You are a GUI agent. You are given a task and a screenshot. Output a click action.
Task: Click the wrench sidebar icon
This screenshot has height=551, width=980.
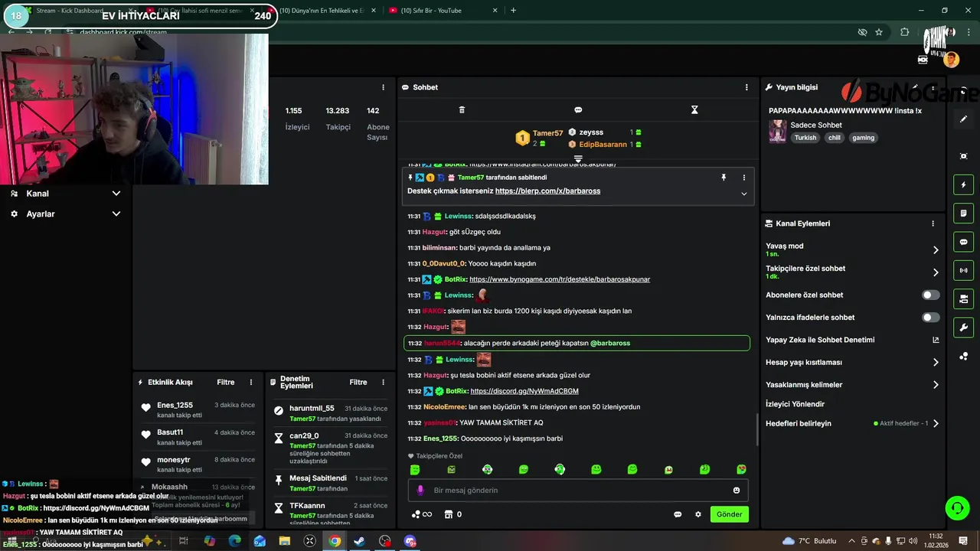click(x=964, y=328)
